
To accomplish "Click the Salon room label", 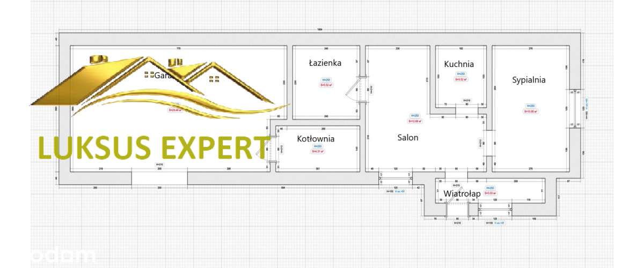I will tap(408, 137).
